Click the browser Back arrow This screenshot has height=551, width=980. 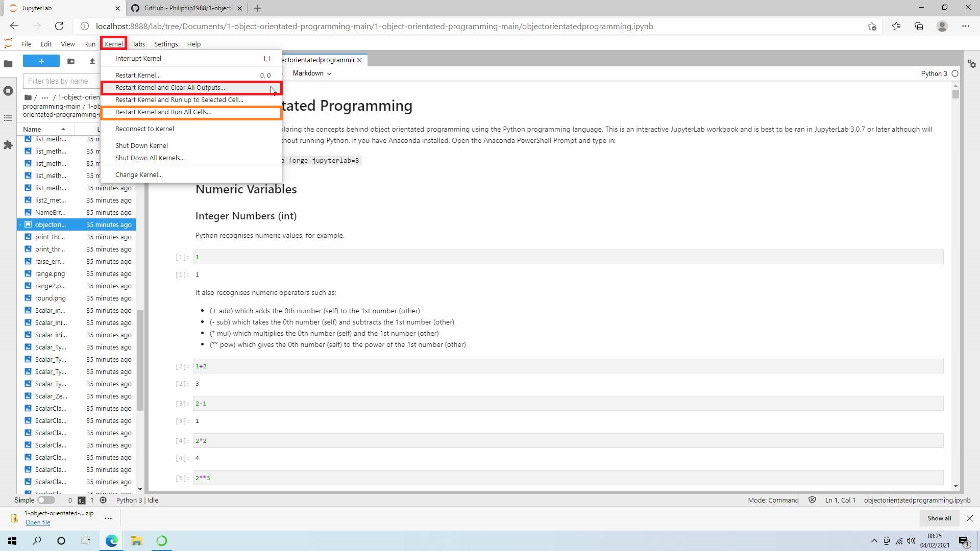click(14, 26)
